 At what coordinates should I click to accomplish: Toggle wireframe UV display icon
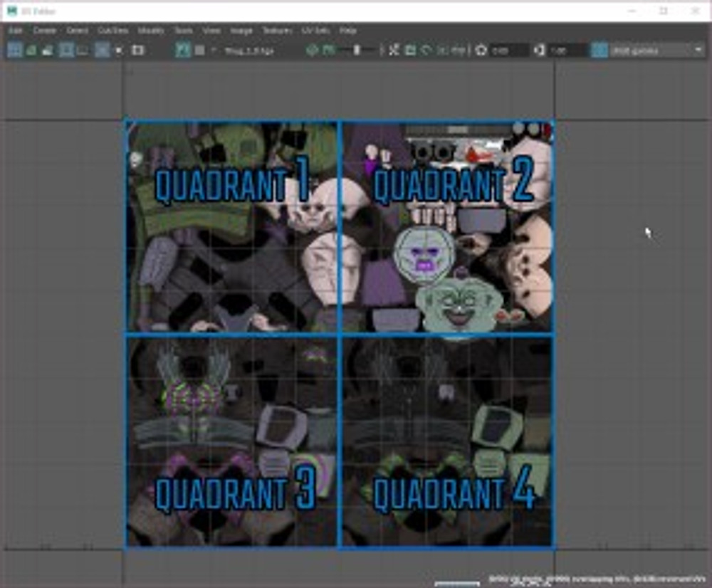(x=14, y=50)
